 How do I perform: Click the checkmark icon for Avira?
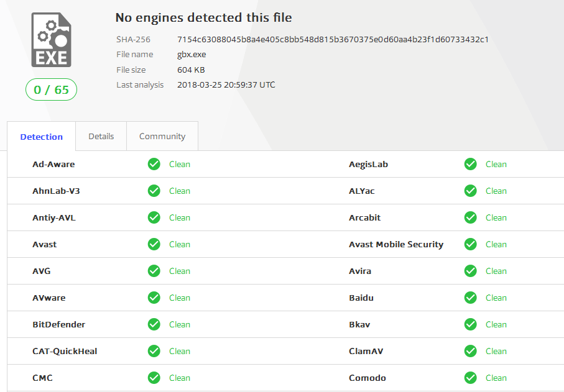click(x=471, y=271)
